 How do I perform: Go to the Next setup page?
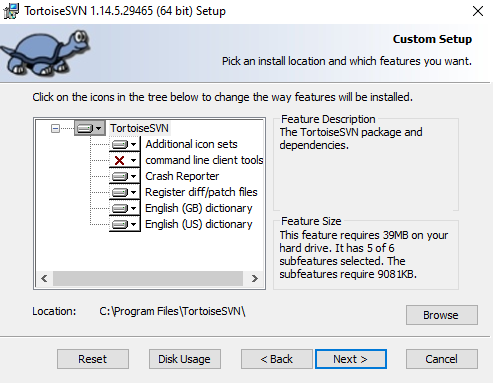tap(351, 359)
